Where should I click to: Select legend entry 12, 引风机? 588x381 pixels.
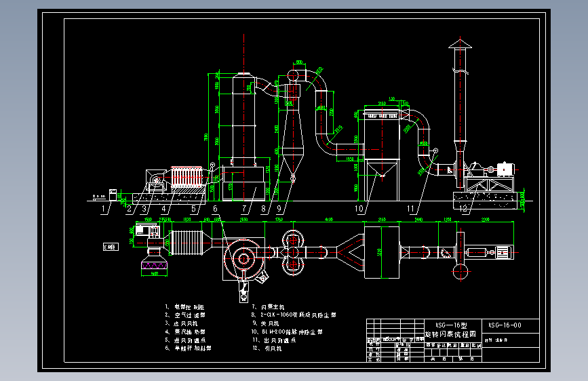click(267, 348)
